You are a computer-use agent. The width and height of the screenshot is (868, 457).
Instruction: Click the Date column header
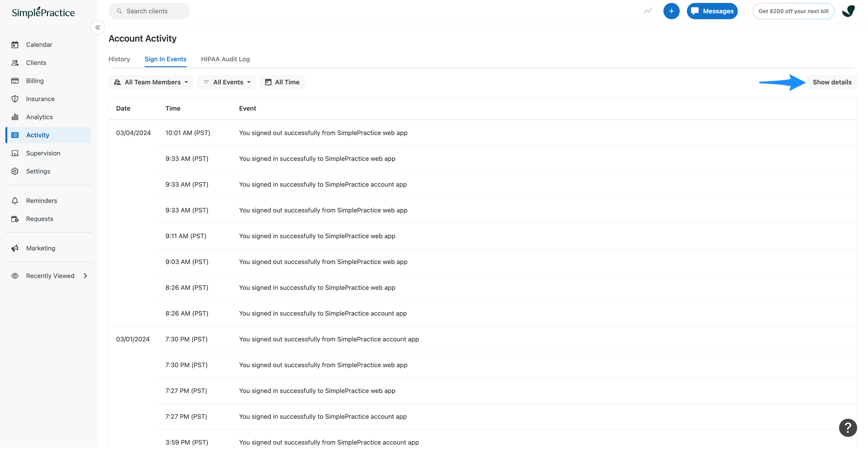pyautogui.click(x=123, y=108)
